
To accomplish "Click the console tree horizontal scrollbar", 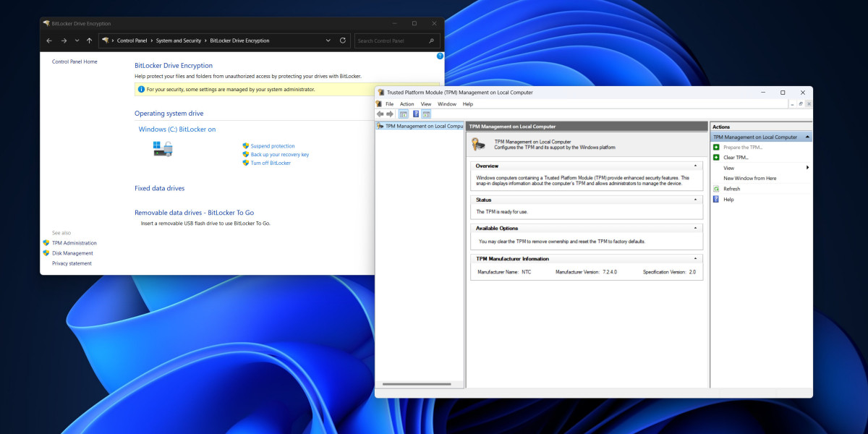I will pyautogui.click(x=417, y=384).
